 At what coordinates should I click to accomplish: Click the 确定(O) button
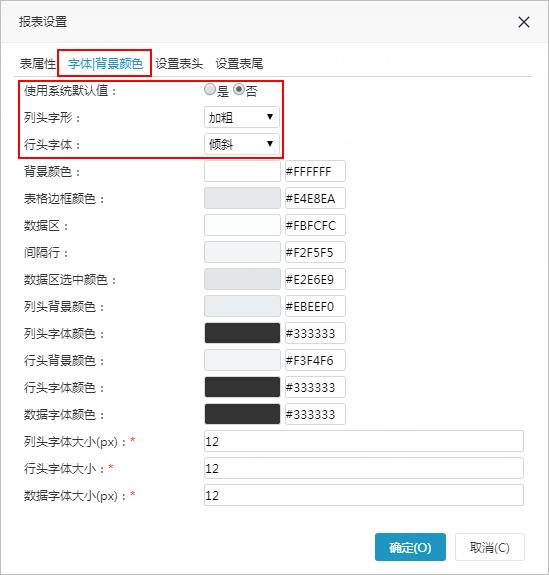[x=410, y=547]
